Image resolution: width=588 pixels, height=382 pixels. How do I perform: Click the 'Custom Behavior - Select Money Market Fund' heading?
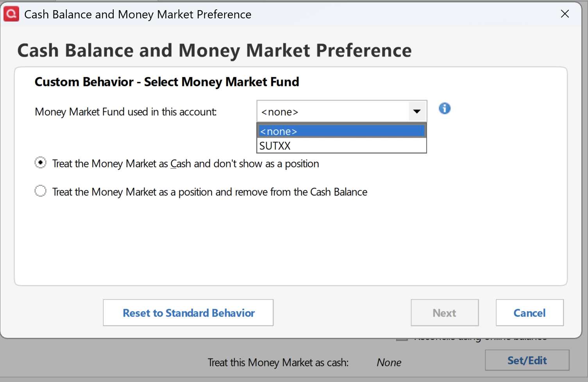[x=167, y=82]
